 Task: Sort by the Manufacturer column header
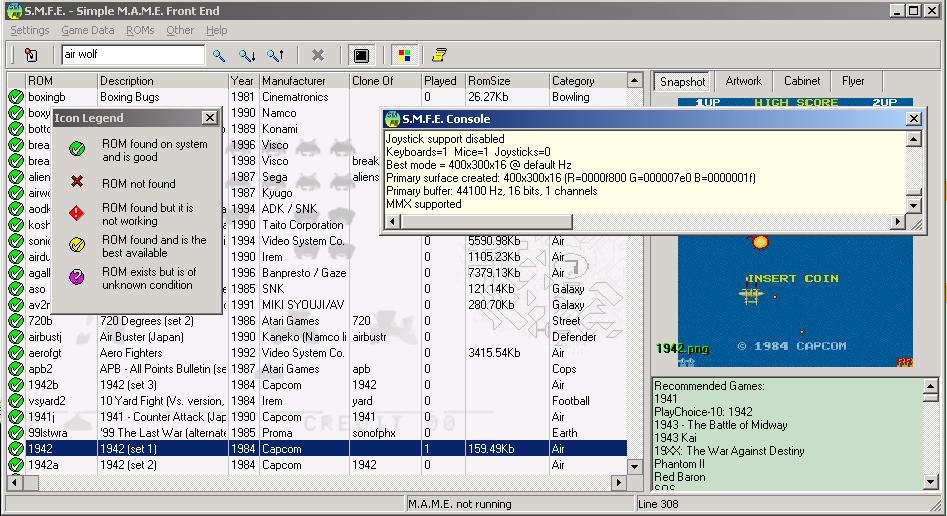coord(304,80)
